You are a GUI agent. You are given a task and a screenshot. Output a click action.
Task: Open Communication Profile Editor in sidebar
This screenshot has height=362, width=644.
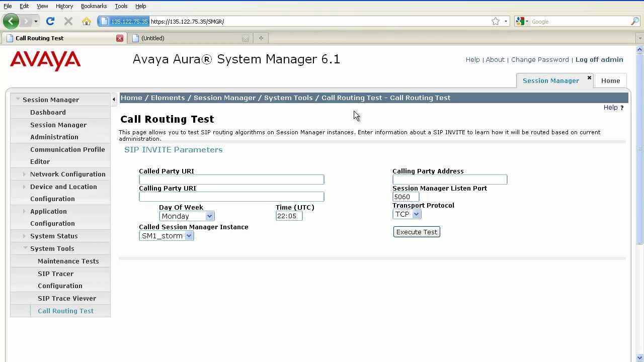tap(67, 155)
